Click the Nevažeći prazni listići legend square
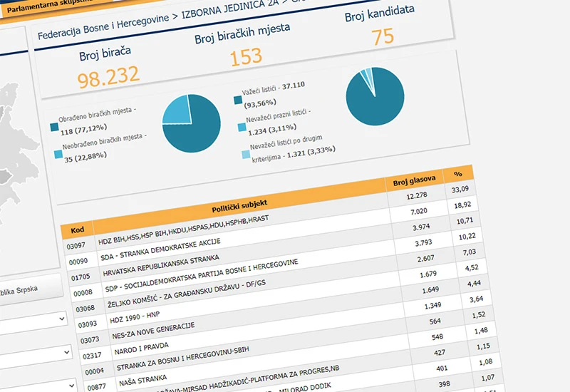The height and width of the screenshot is (392, 570). pos(242,128)
